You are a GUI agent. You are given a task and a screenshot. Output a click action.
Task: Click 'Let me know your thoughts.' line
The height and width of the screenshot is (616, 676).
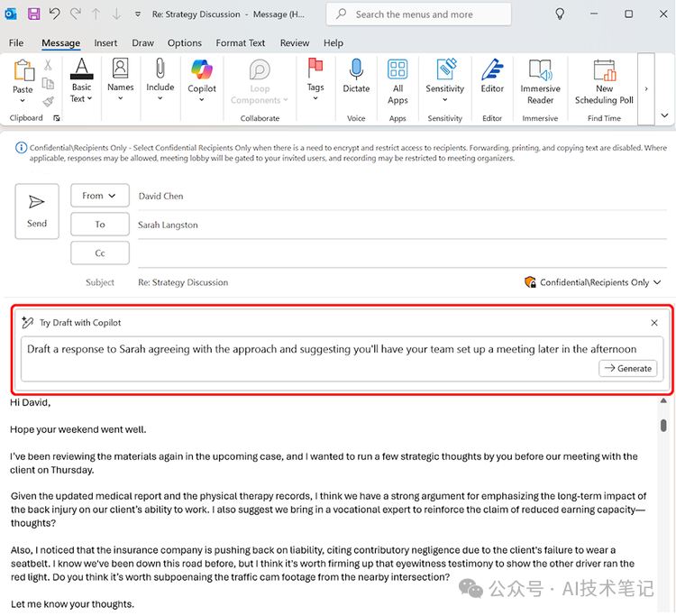[x=72, y=604]
